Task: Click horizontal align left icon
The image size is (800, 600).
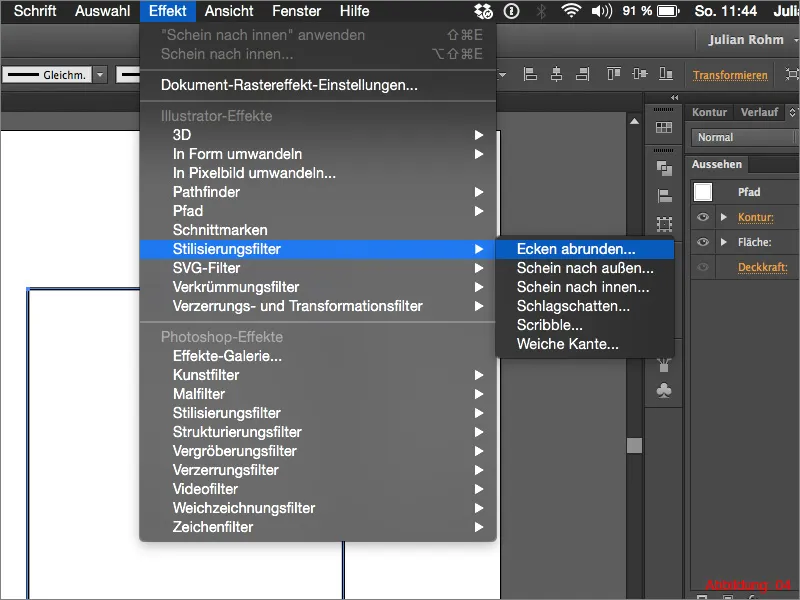Action: coord(530,74)
